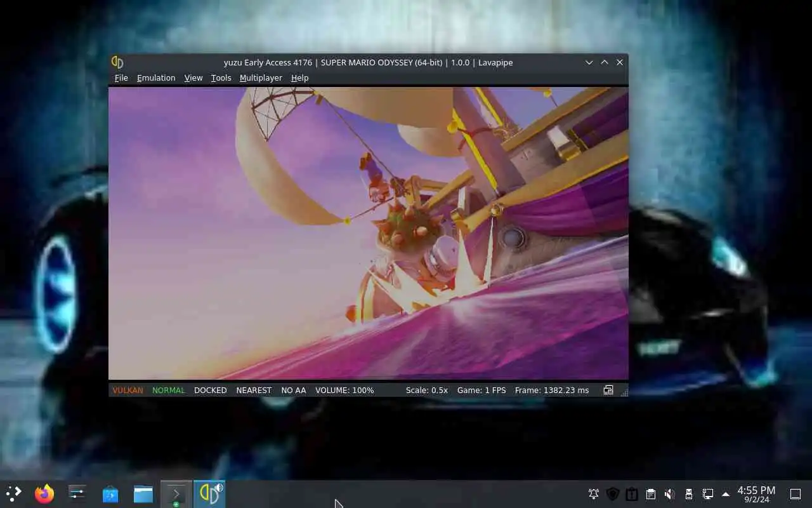Toggle NORMAL GPU accuracy setting
This screenshot has width=812, height=508.
tap(168, 390)
